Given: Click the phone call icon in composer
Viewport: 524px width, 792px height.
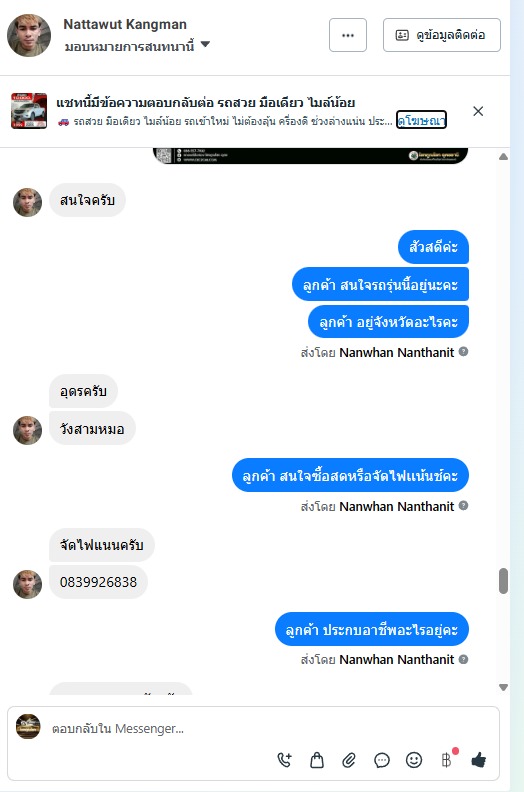Looking at the screenshot, I should pos(284,760).
